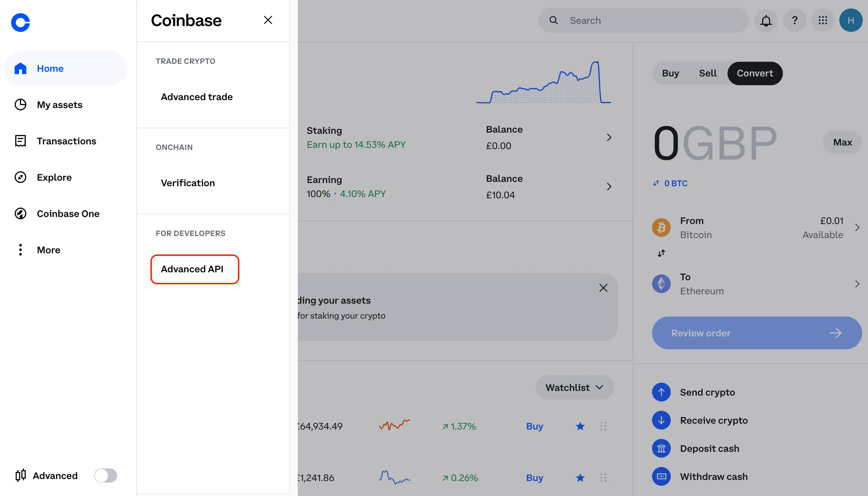Viewport: 868px width, 496px height.
Task: Open From Bitcoin asset selector
Action: tap(756, 228)
